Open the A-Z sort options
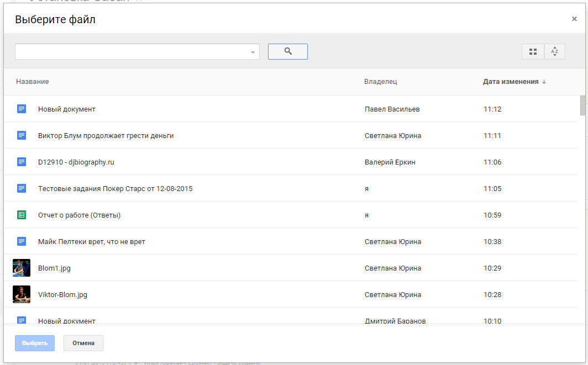Viewport: 588px width, 365px height. pos(555,51)
